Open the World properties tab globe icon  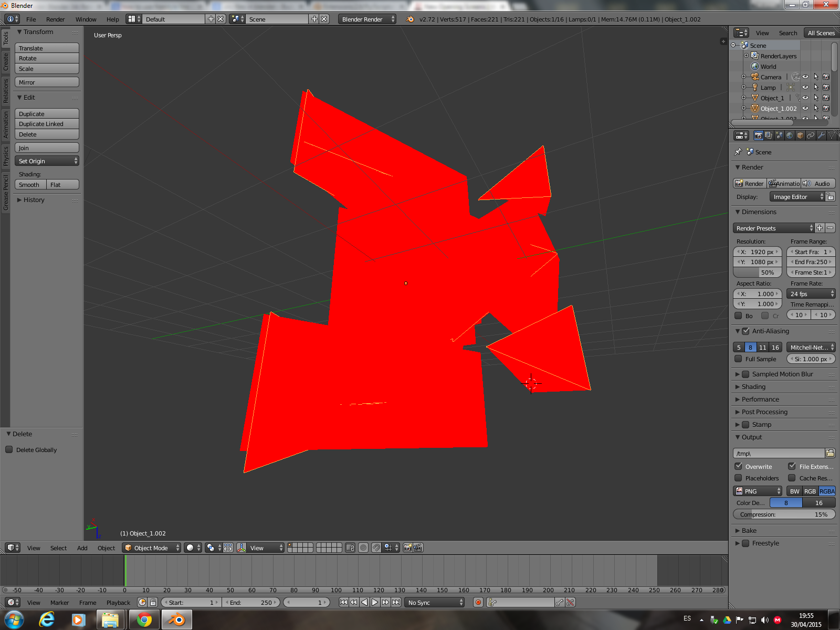tap(790, 135)
